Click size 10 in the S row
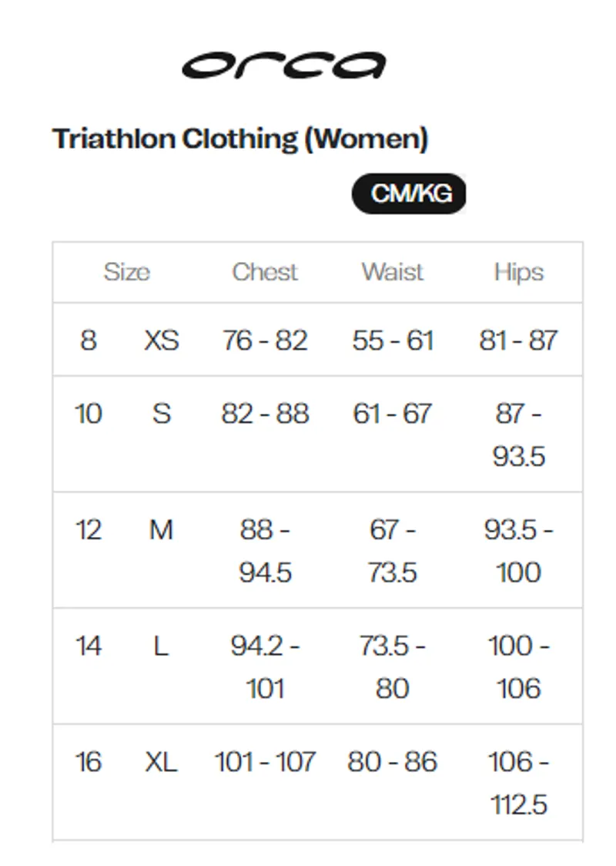The height and width of the screenshot is (866, 616). point(89,414)
